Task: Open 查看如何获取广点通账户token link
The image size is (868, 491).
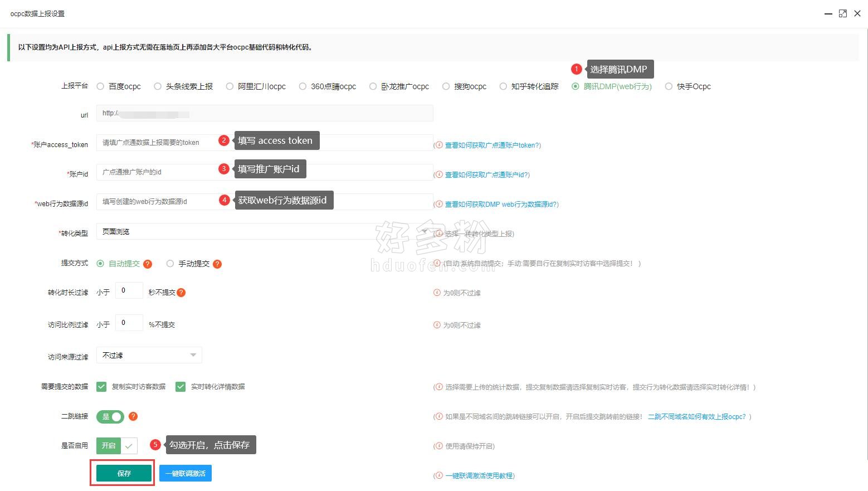Action: point(492,145)
